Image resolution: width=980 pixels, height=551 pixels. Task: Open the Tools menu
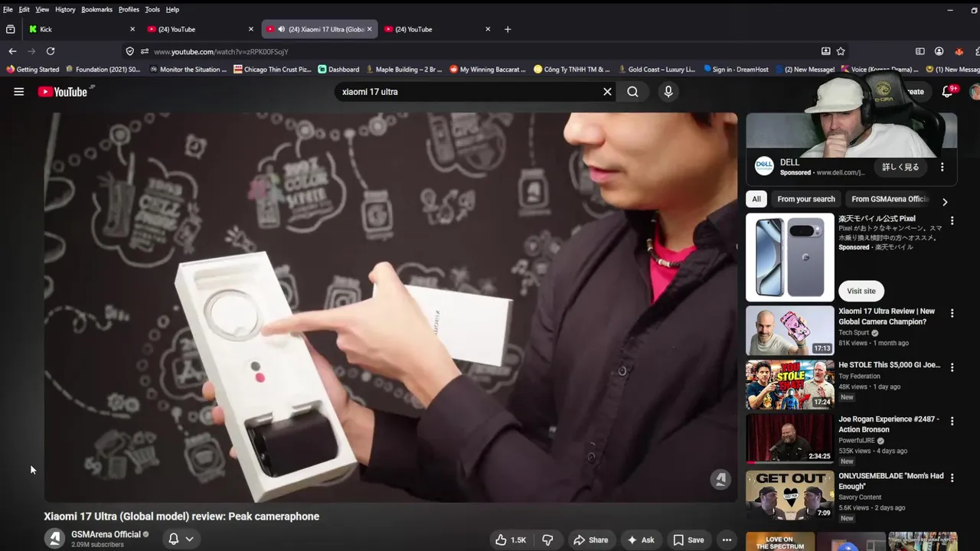[152, 9]
